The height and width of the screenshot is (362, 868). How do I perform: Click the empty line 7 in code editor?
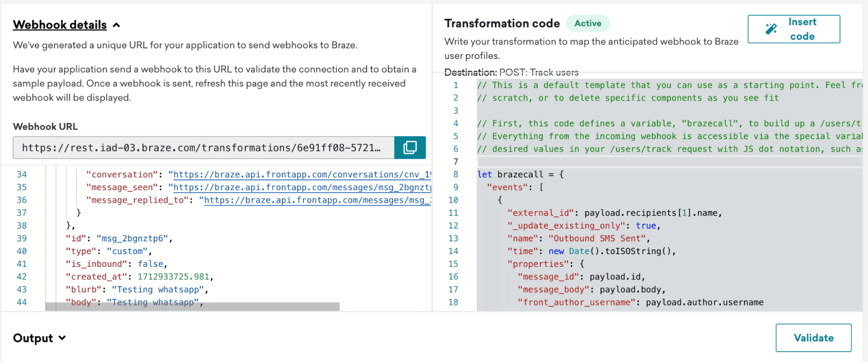point(669,162)
